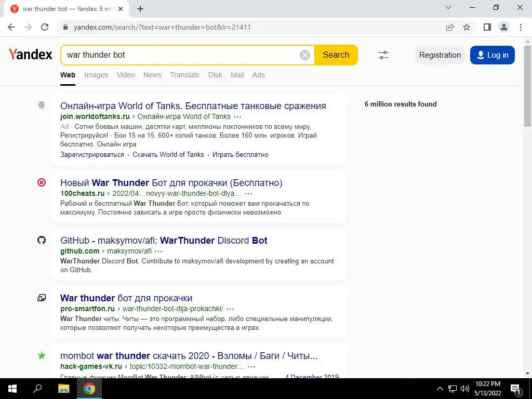Click the page vertical scrollbar thumb
Screen dimensions: 532x399
coord(527,86)
